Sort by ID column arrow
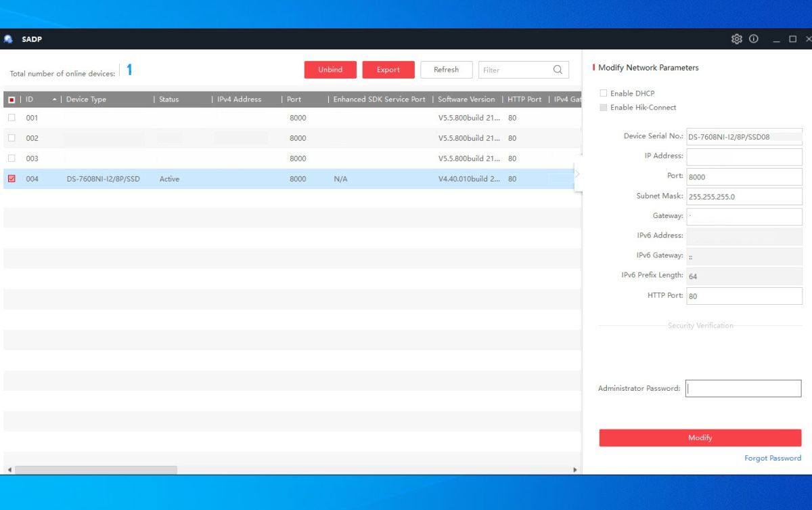Viewport: 812px width, 510px height. pyautogui.click(x=54, y=100)
